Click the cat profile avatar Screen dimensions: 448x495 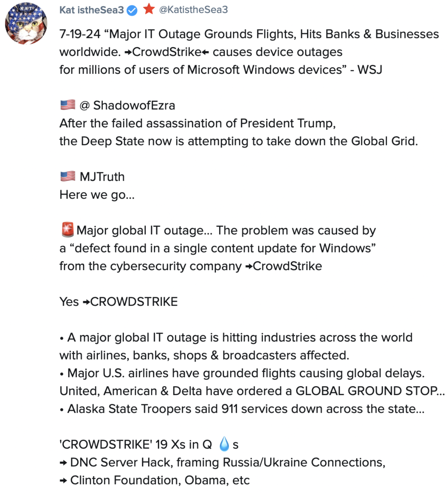tap(26, 23)
